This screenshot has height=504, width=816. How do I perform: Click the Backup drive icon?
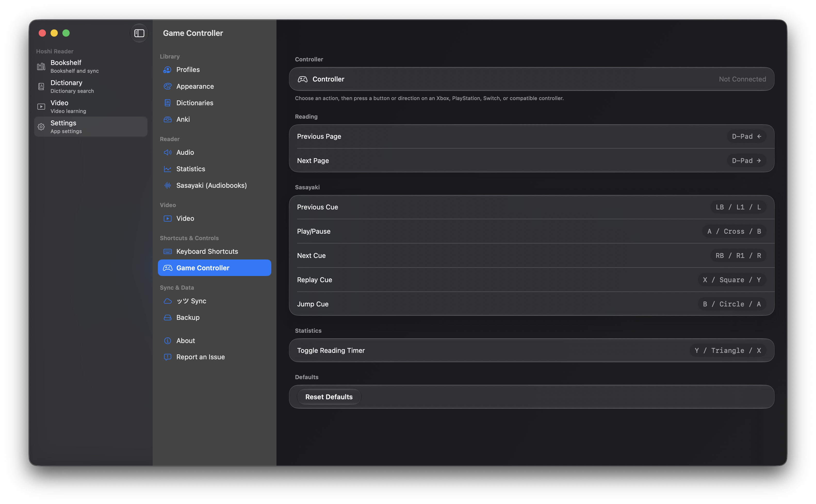168,317
